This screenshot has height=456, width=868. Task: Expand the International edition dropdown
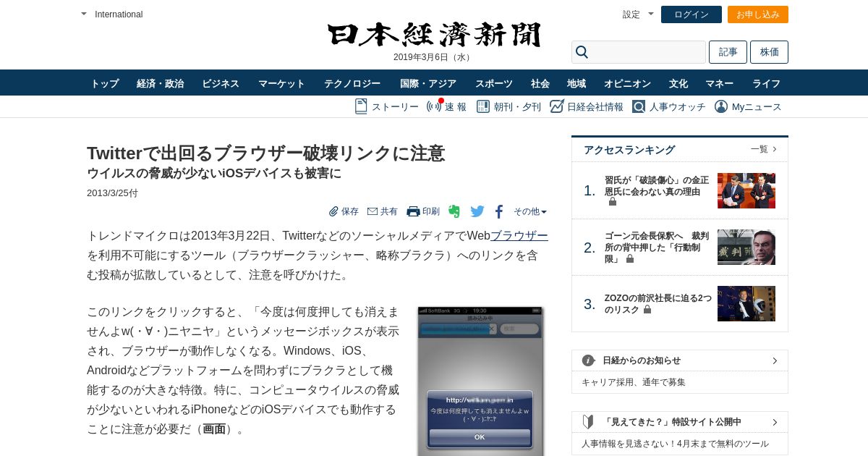84,14
